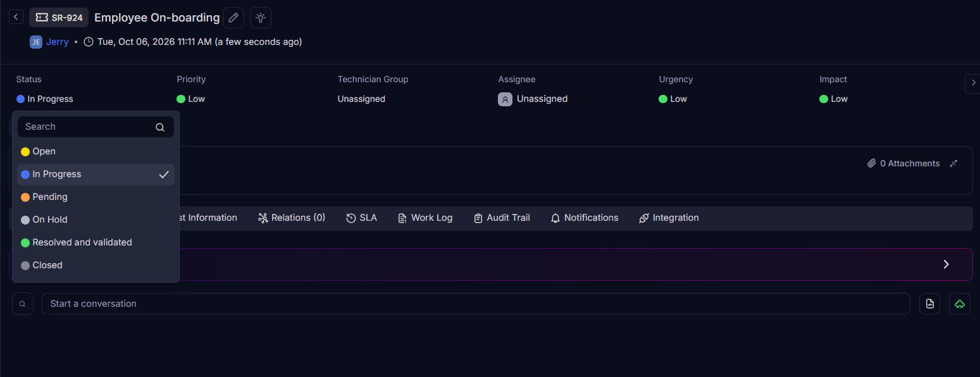Go back using the top-left chevron button

tap(16, 17)
